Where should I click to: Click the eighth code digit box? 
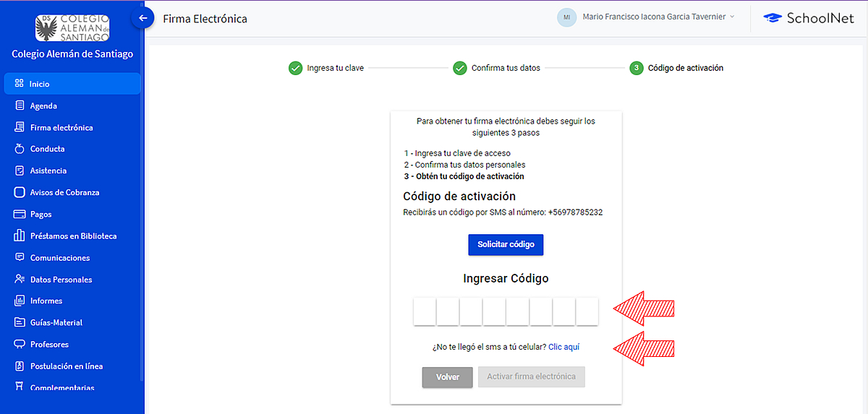click(587, 311)
